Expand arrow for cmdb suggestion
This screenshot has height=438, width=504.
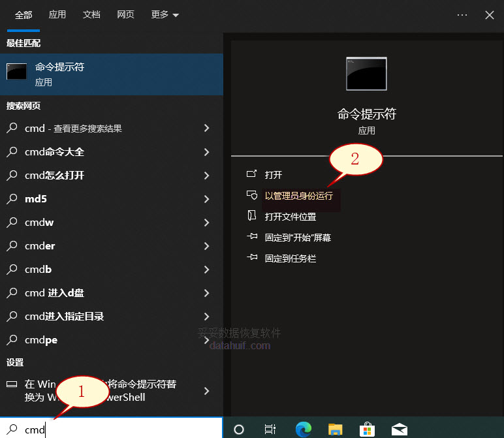coord(207,269)
